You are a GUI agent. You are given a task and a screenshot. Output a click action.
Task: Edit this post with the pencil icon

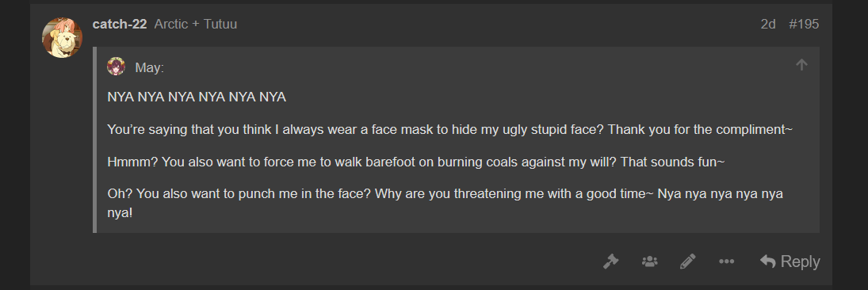(x=687, y=261)
